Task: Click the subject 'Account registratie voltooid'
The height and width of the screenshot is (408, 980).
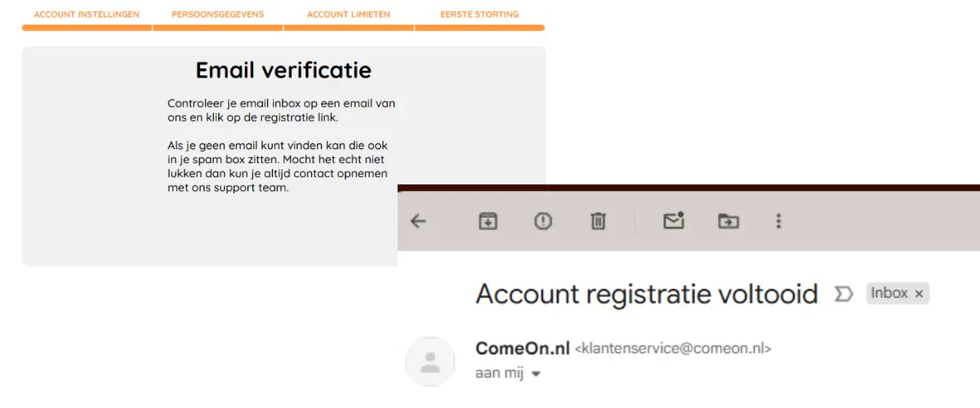Action: click(x=647, y=294)
